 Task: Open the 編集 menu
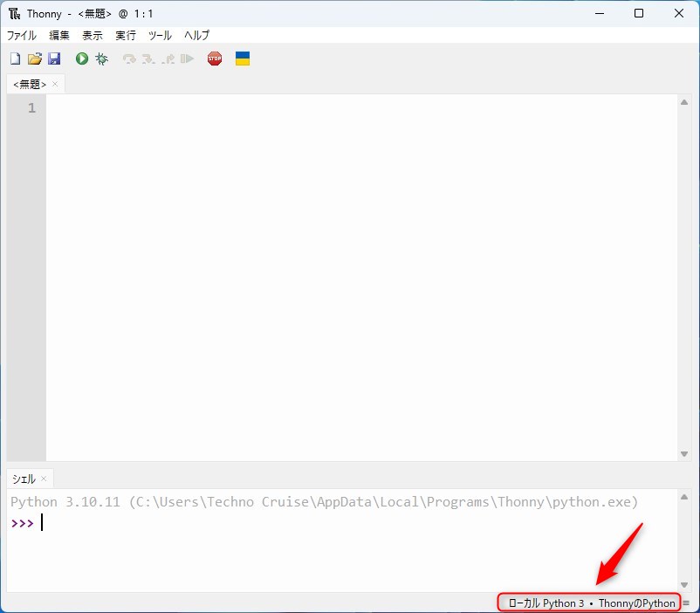click(x=59, y=35)
